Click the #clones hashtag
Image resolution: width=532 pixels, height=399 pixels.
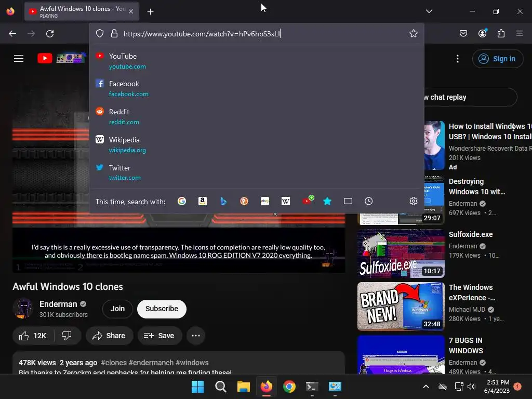(x=114, y=362)
